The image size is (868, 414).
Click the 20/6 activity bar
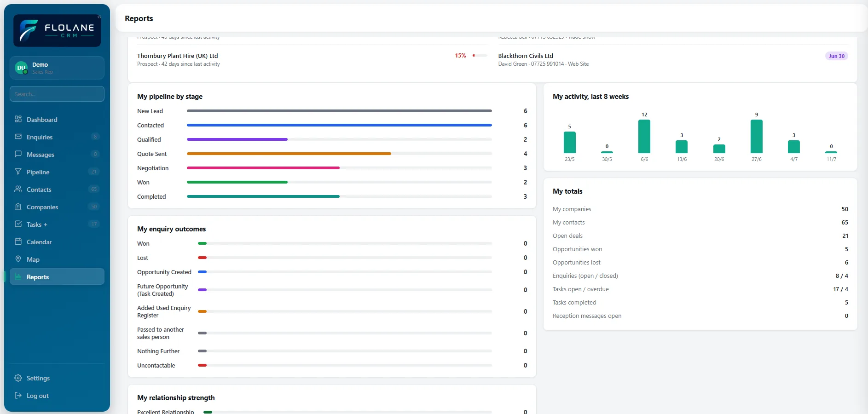[719, 149]
